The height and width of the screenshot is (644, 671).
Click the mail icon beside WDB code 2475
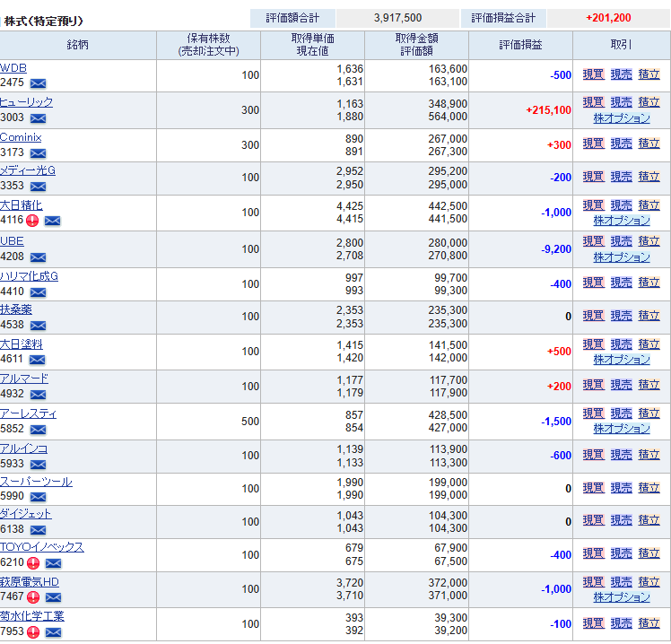click(38, 83)
